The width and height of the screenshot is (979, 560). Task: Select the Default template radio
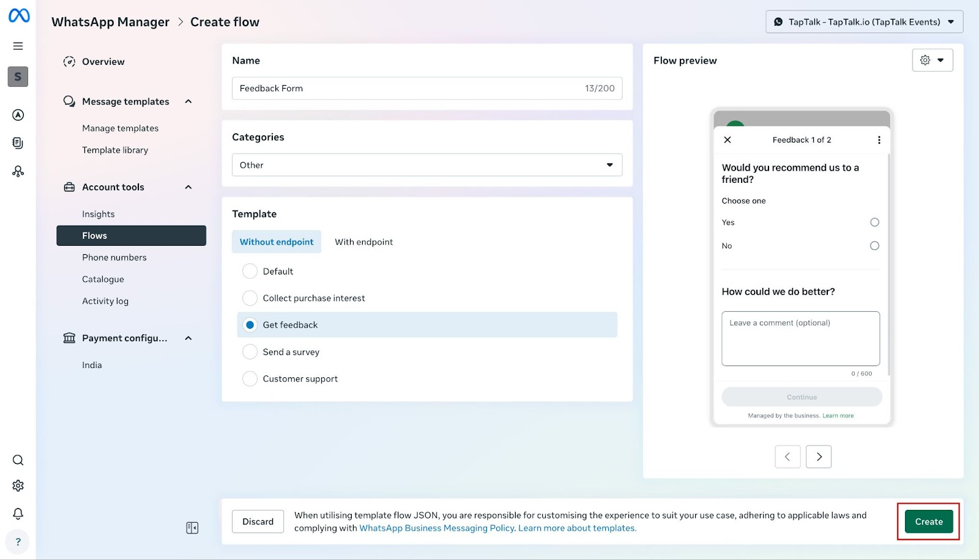[250, 271]
